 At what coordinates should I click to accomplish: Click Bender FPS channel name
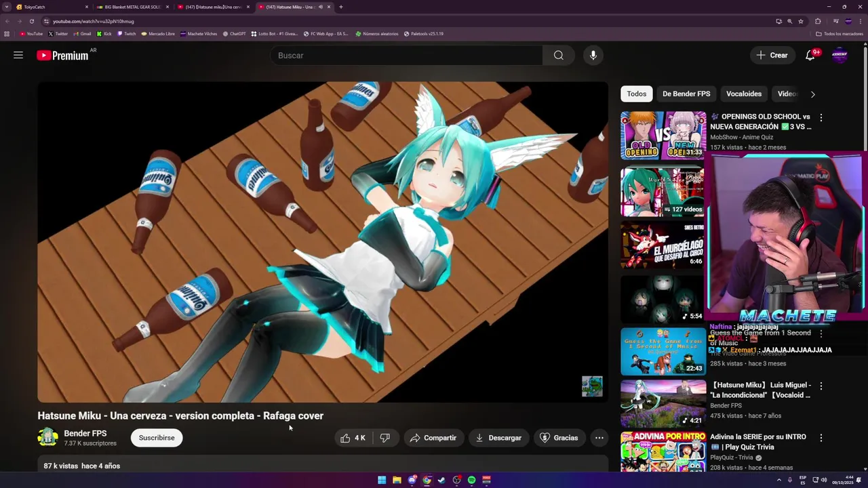(x=85, y=433)
